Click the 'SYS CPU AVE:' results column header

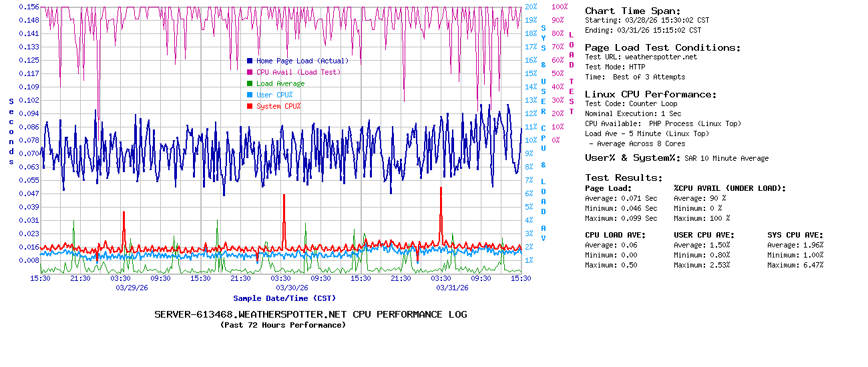pos(795,235)
